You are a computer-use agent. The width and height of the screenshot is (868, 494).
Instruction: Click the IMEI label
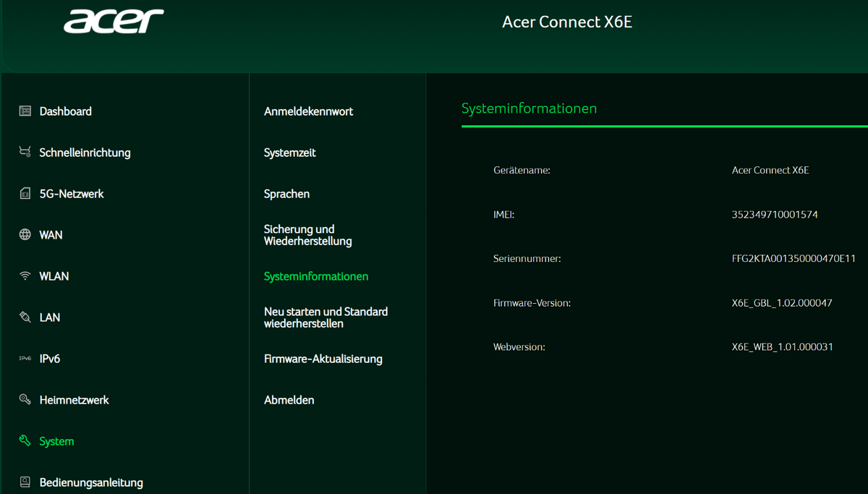504,215
